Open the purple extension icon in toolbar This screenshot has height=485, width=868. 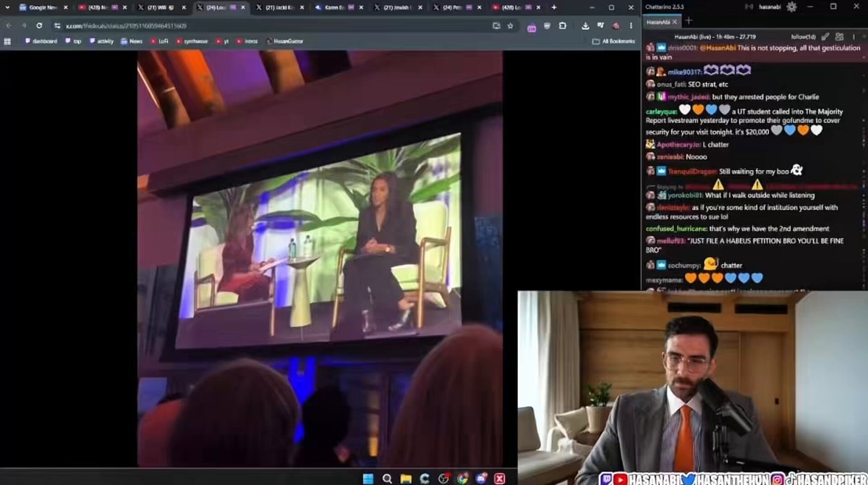click(x=532, y=26)
